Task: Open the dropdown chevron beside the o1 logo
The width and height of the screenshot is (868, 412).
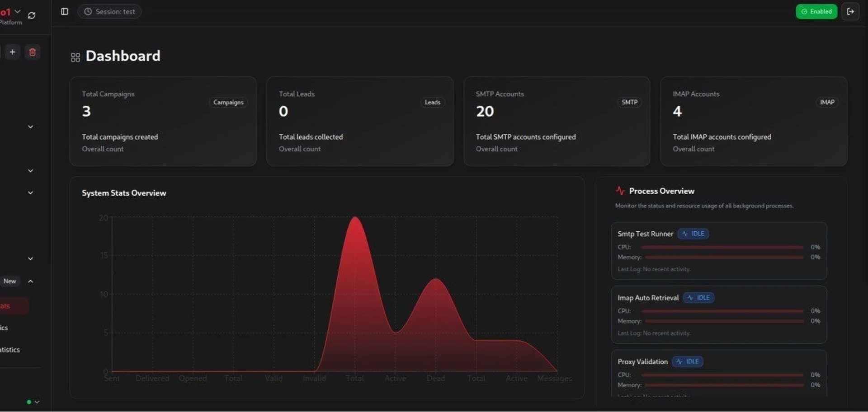Action: click(18, 11)
